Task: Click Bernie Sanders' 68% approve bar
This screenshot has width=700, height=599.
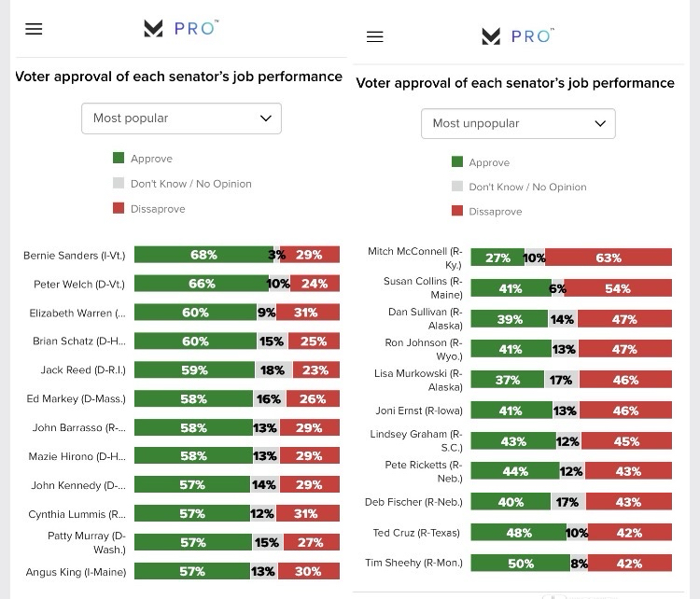Action: (x=203, y=255)
